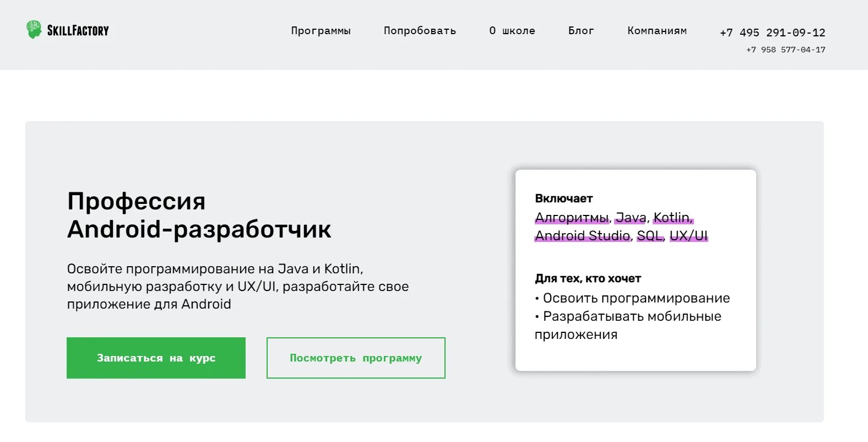The width and height of the screenshot is (868, 442).
Task: Open the Попробовать menu item
Action: pos(420,31)
